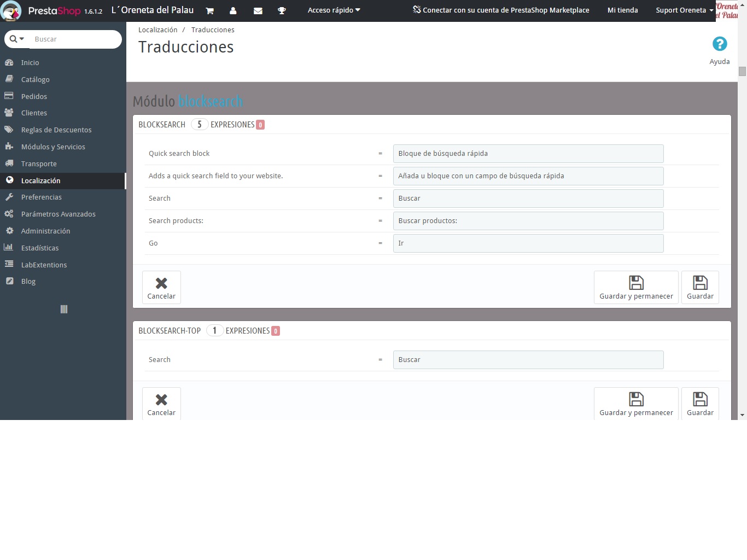Collapse the sidebar menu toggle
The height and width of the screenshot is (560, 747).
click(63, 310)
